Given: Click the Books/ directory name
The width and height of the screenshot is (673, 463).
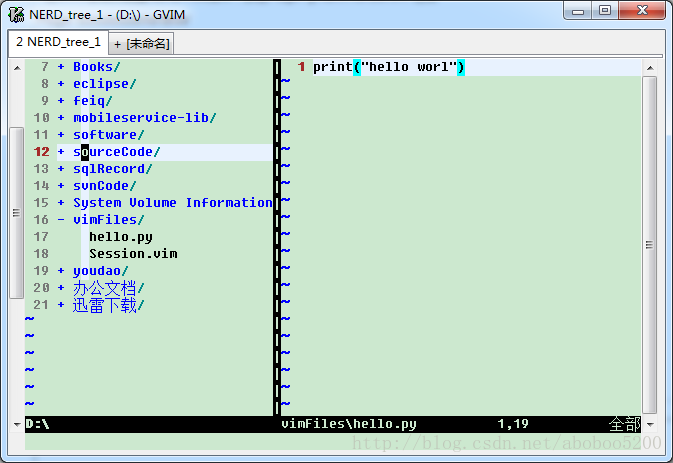Looking at the screenshot, I should 97,67.
